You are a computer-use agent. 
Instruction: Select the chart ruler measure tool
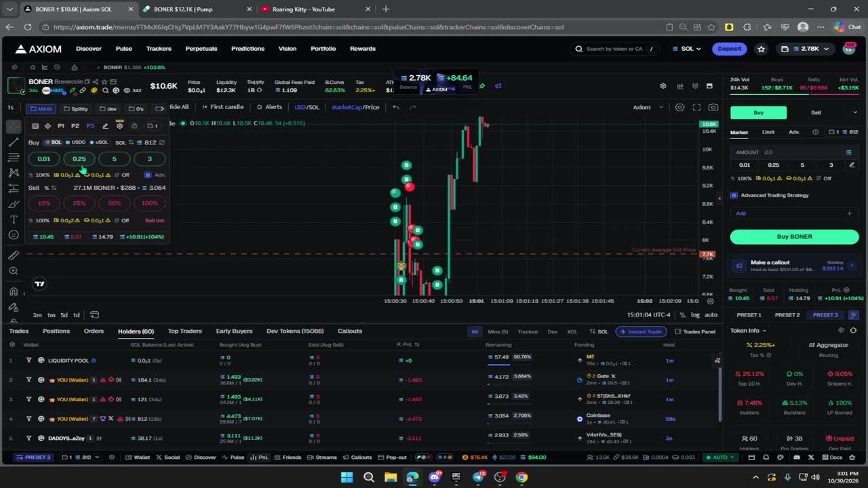[14, 256]
